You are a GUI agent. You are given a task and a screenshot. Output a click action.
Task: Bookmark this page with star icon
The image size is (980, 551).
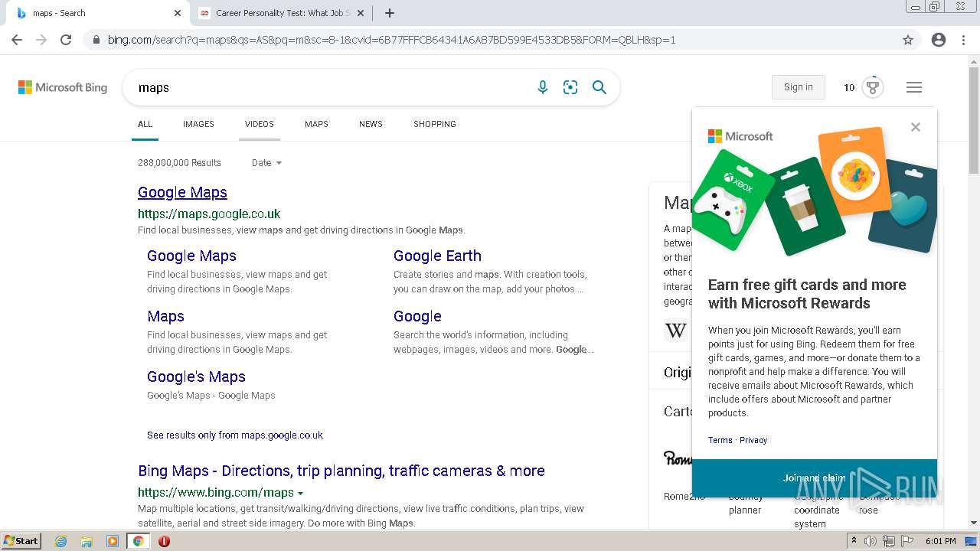(908, 40)
